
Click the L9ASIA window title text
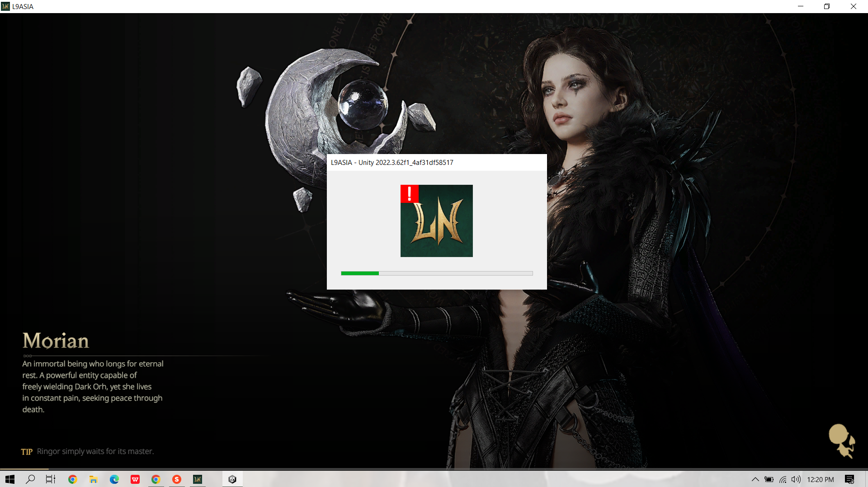pyautogui.click(x=23, y=6)
